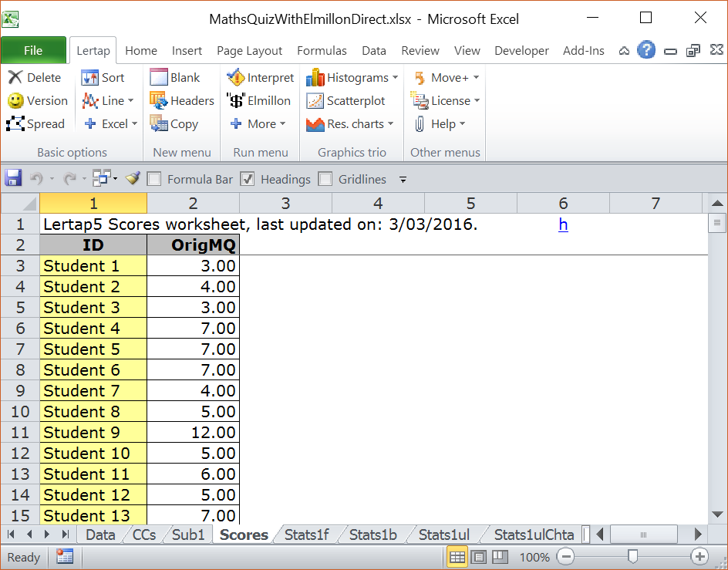Click the Copy icon in New menu
Screen dimensions: 728x570
pos(159,124)
